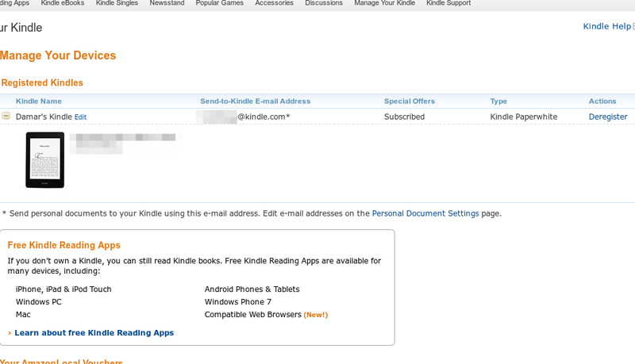Go to Kindle Singles section
This screenshot has width=635, height=364.
[x=117, y=3]
